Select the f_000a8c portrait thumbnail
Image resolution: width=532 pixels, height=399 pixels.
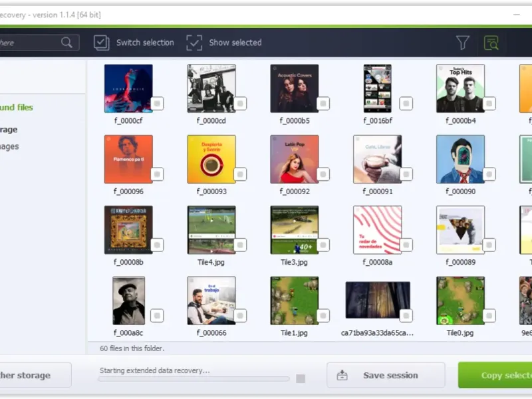(128, 301)
